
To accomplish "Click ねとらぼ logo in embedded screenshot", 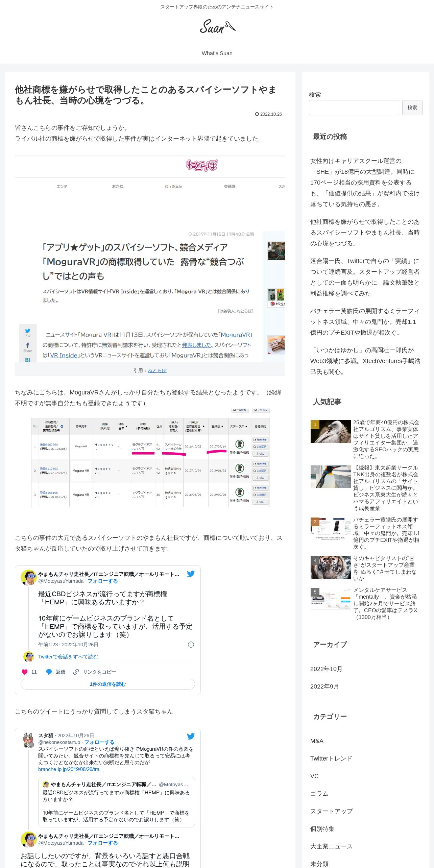I will (x=202, y=165).
